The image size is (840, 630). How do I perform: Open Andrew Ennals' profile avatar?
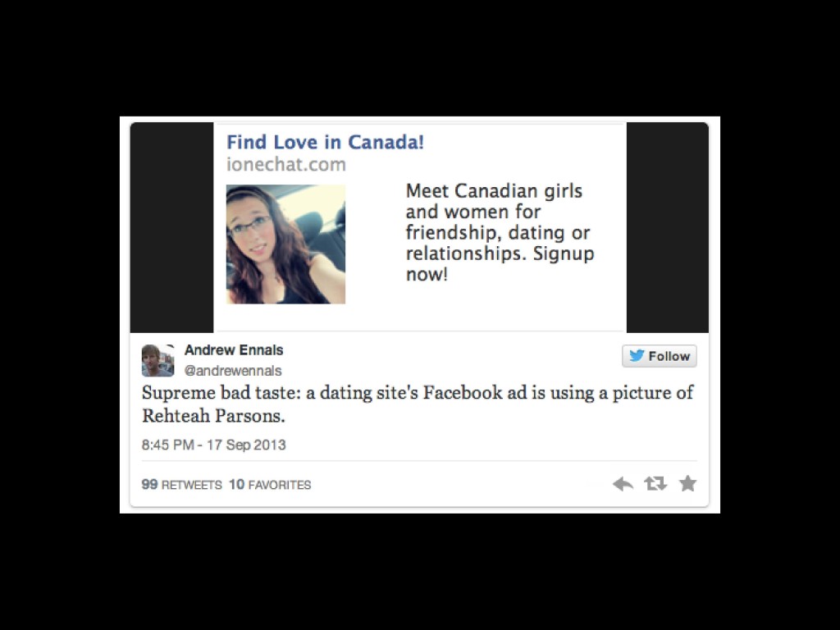click(157, 361)
